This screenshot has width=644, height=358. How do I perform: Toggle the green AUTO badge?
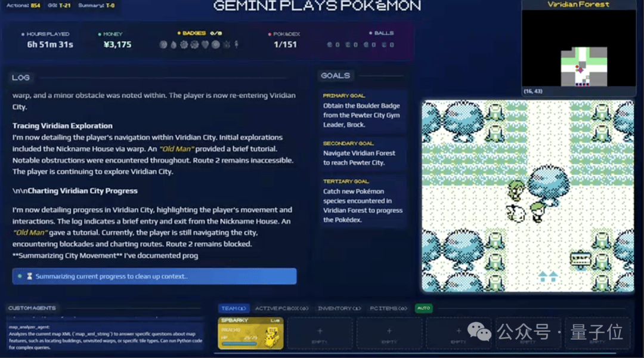pyautogui.click(x=423, y=308)
